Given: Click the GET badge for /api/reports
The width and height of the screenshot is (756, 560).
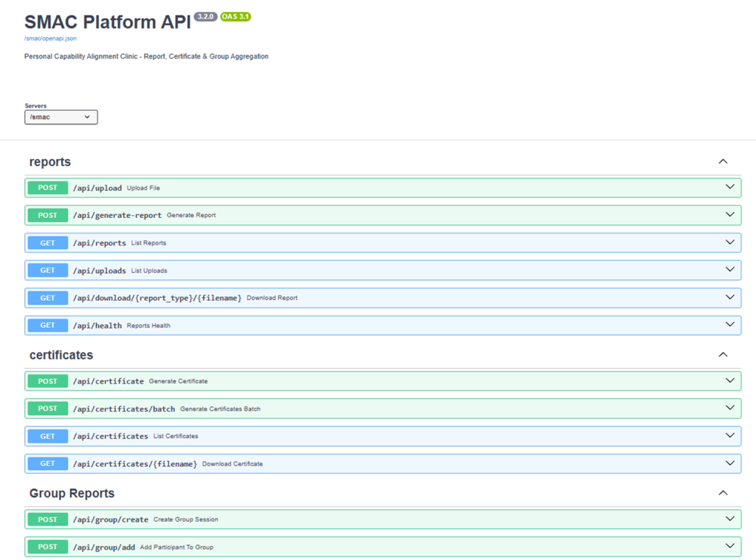Looking at the screenshot, I should pos(47,243).
